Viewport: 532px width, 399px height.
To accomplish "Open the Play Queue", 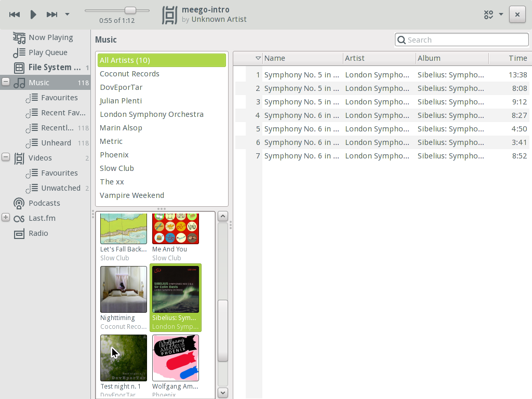I will [47, 52].
